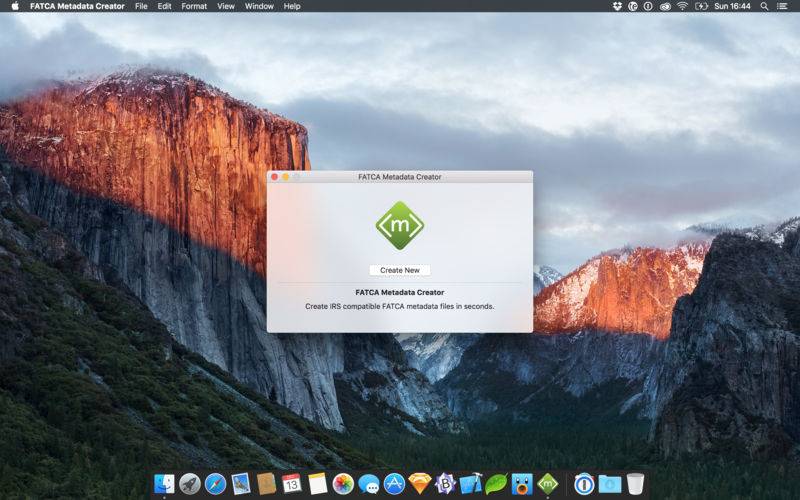Open Contacts book icon in Dock
The image size is (800, 500).
pyautogui.click(x=266, y=484)
